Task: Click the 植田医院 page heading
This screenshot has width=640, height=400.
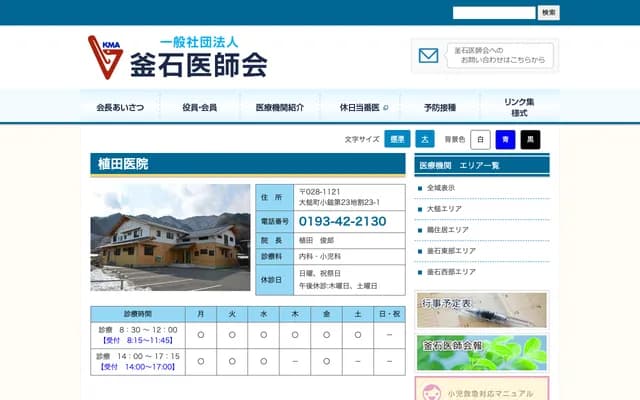Action: click(x=123, y=164)
